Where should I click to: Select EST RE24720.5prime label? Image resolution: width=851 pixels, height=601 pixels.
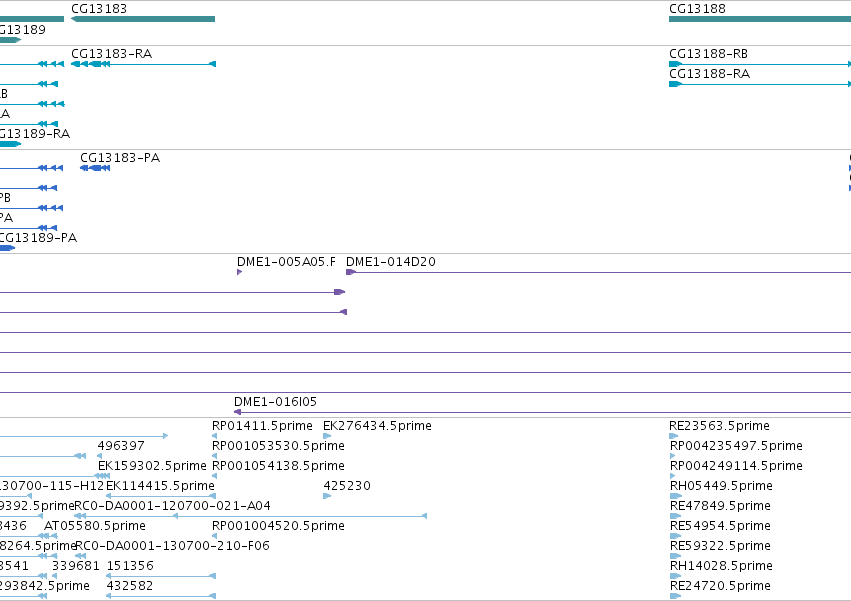tap(720, 586)
